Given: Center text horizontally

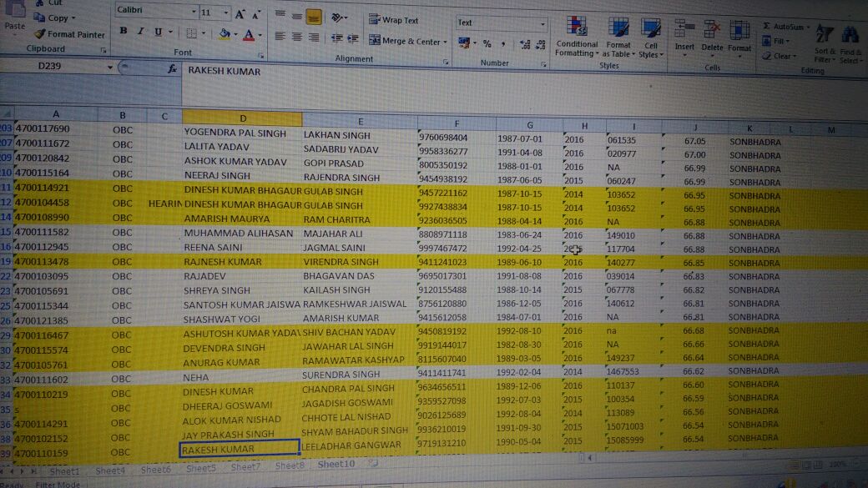Looking at the screenshot, I should pyautogui.click(x=297, y=37).
